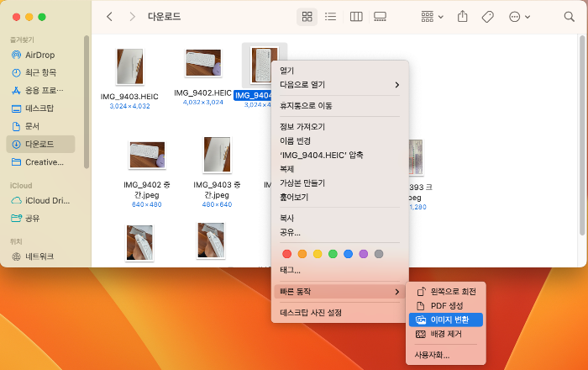Choose 휴지통으로 이동
Screen dimensions: 588x370
tap(339, 106)
